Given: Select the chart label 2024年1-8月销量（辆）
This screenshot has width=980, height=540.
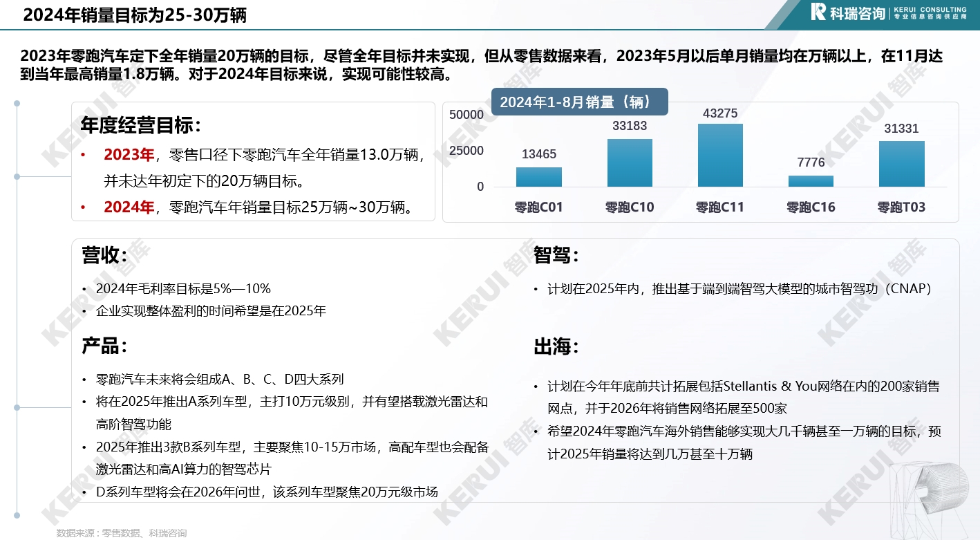Looking at the screenshot, I should pos(579,102).
